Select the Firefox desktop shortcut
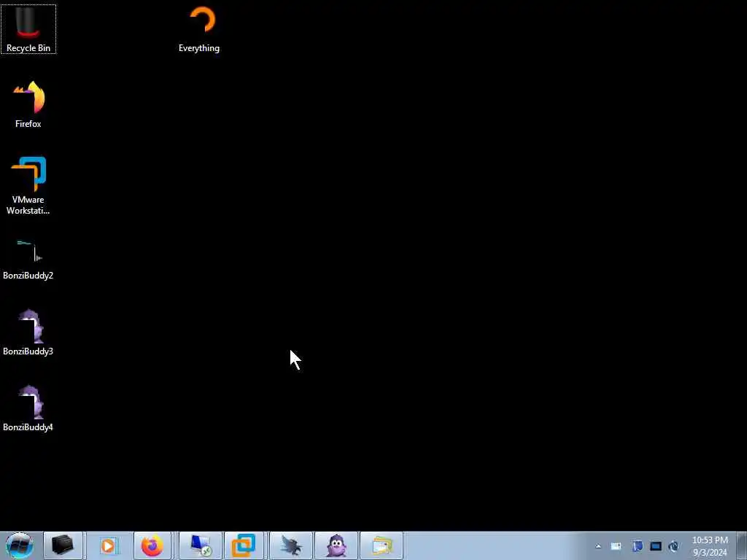This screenshot has width=747, height=560. click(x=28, y=105)
